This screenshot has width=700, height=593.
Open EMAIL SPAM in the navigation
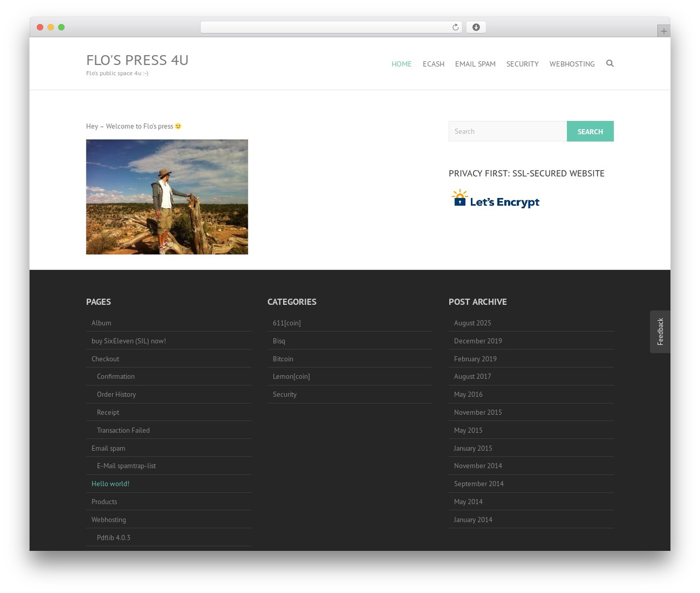[x=475, y=64]
